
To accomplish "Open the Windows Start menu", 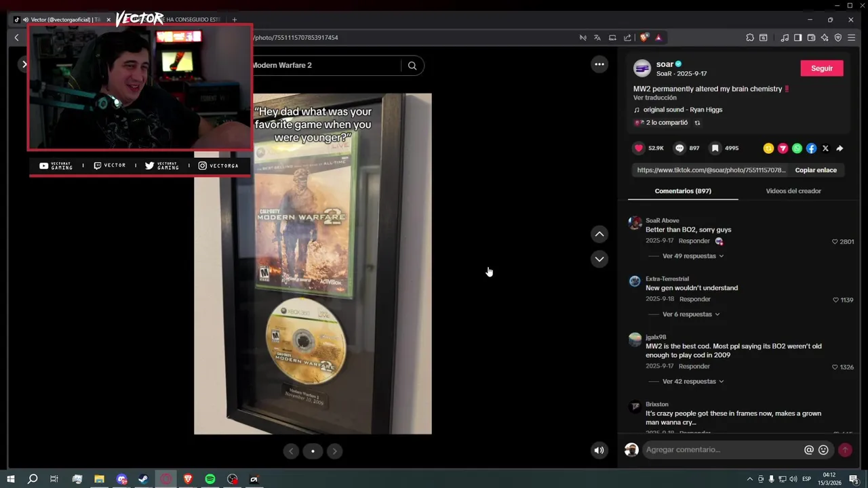I will coord(10,479).
